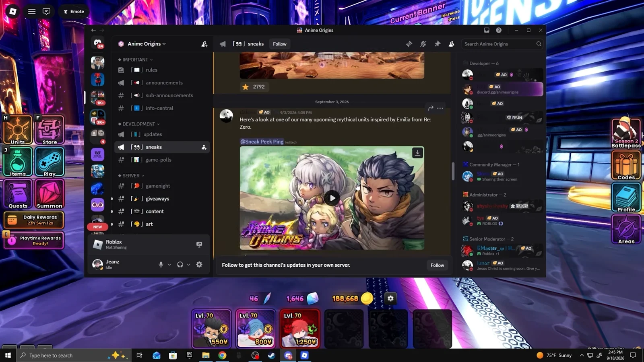Viewport: 644px width, 362px height.
Task: Open the info-central channel
Action: point(162,108)
